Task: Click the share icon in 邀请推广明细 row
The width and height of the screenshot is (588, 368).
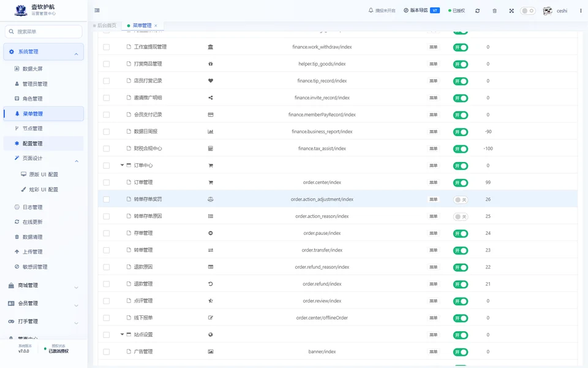Action: (210, 98)
